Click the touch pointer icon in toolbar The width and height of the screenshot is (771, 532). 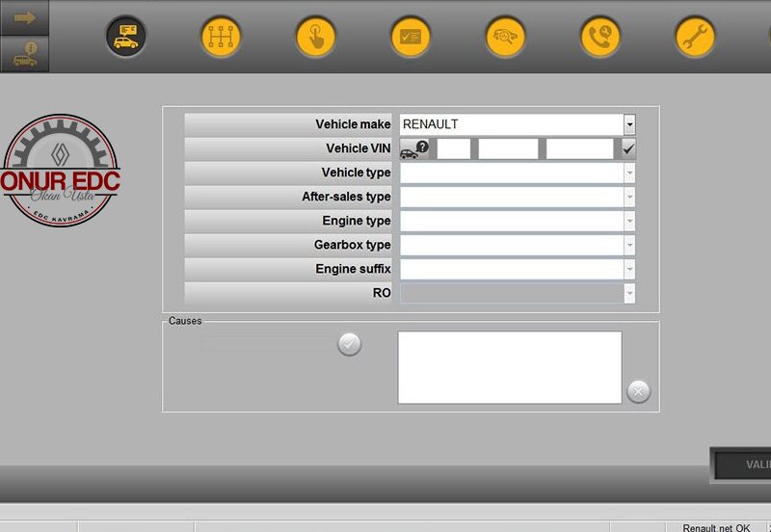click(x=316, y=37)
